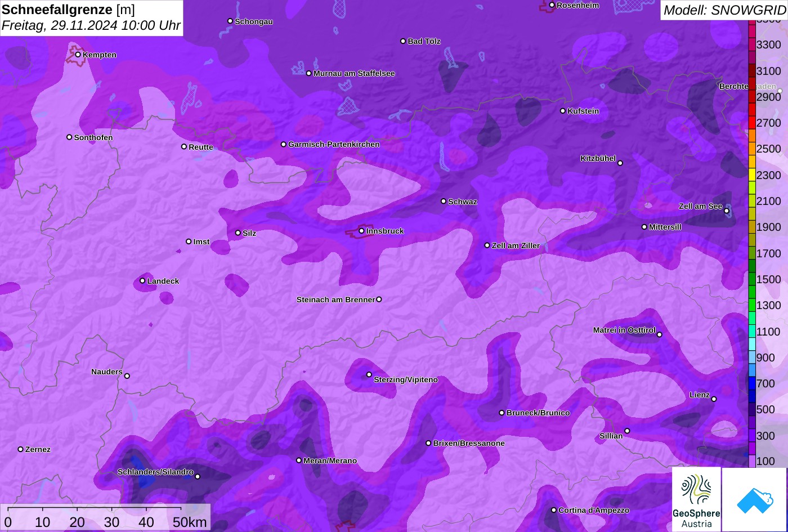Viewport: 788px width, 532px height.
Task: Select the Zell am See marker
Action: tap(727, 211)
